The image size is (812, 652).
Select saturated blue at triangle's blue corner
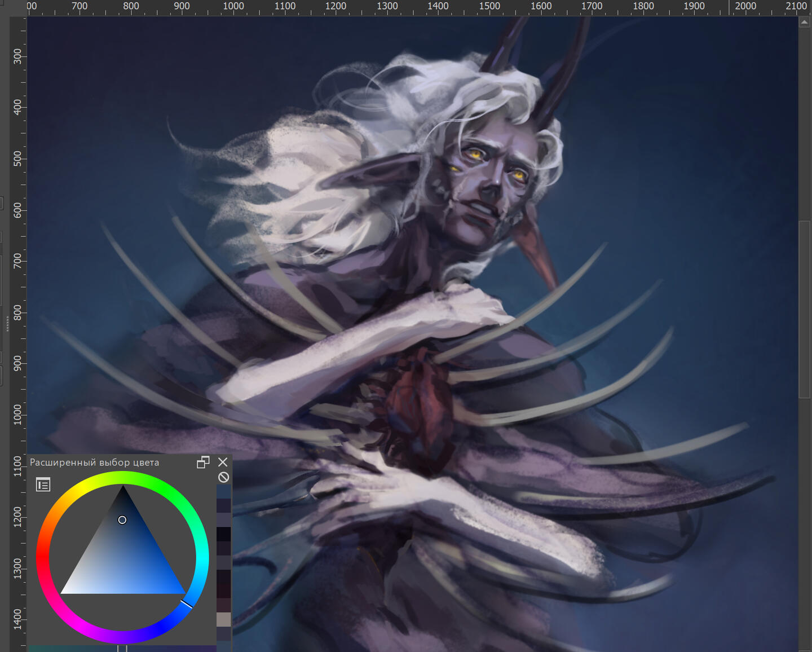pyautogui.click(x=182, y=592)
